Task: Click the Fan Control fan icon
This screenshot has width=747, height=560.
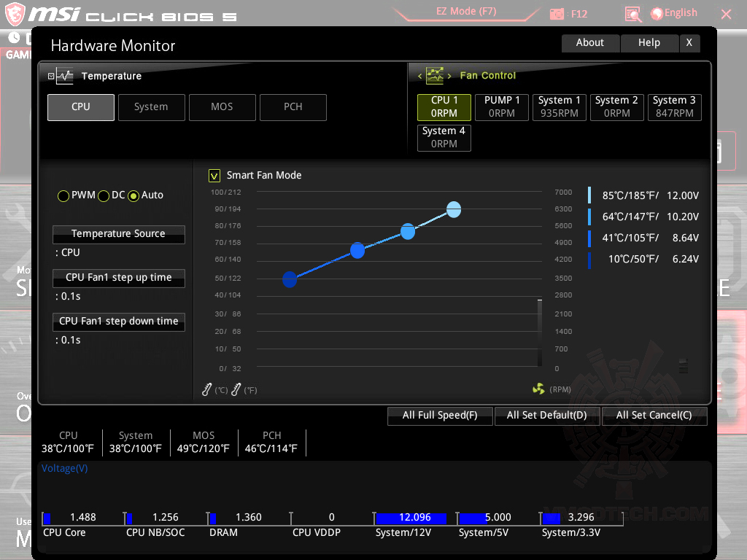Action: (436, 75)
